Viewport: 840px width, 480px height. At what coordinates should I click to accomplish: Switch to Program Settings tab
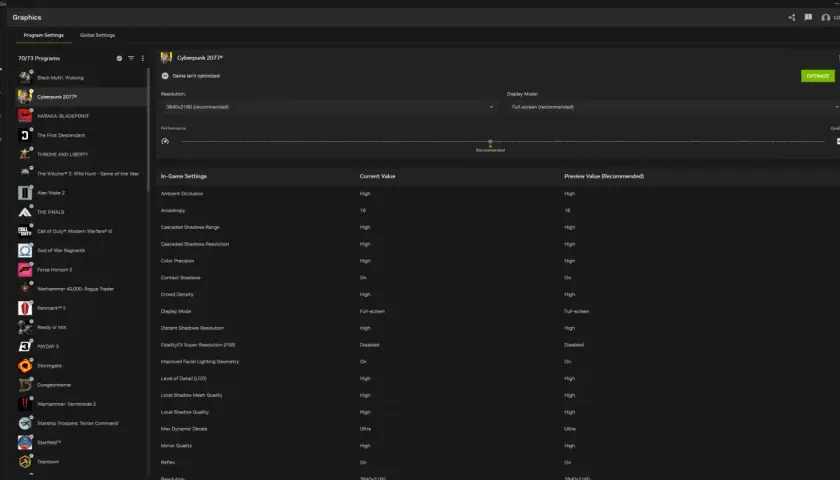pyautogui.click(x=43, y=35)
